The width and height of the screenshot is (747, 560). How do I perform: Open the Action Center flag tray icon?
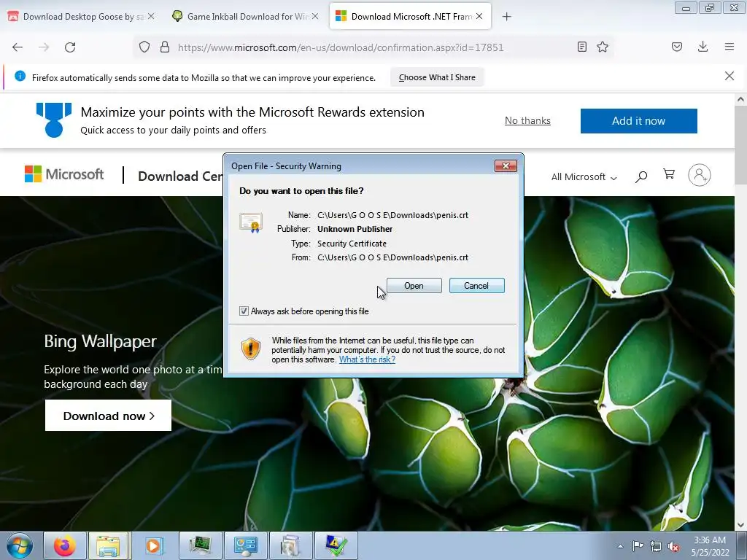[x=638, y=546]
